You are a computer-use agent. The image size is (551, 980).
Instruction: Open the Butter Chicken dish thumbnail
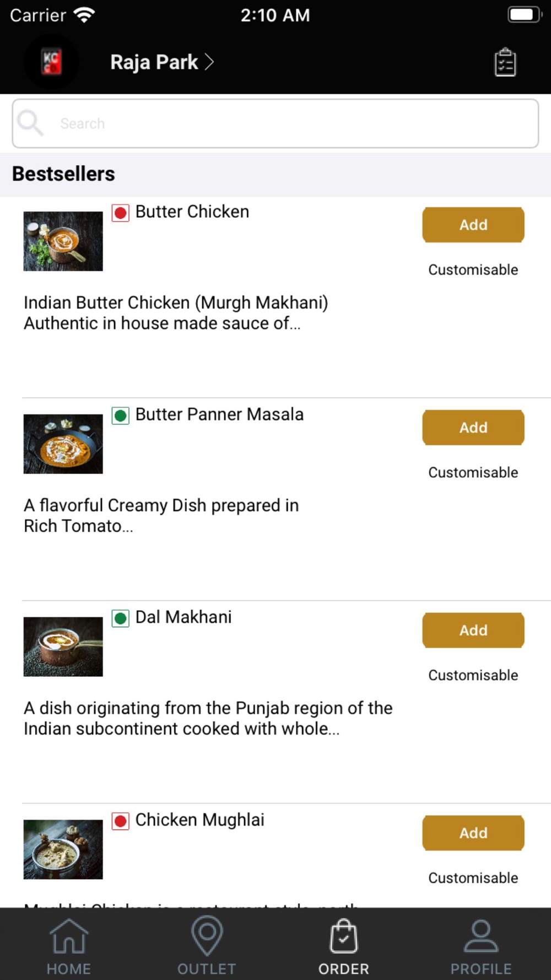[x=63, y=241]
